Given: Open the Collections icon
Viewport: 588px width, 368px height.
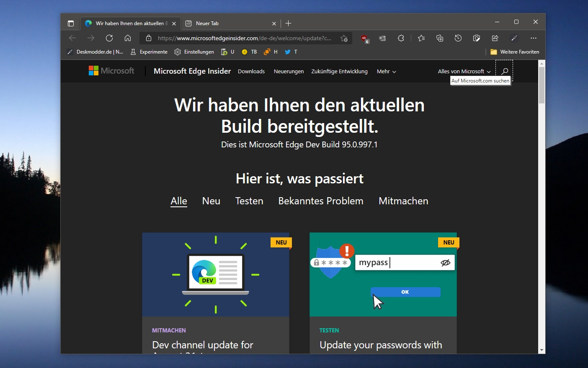Looking at the screenshot, I should click(x=440, y=38).
